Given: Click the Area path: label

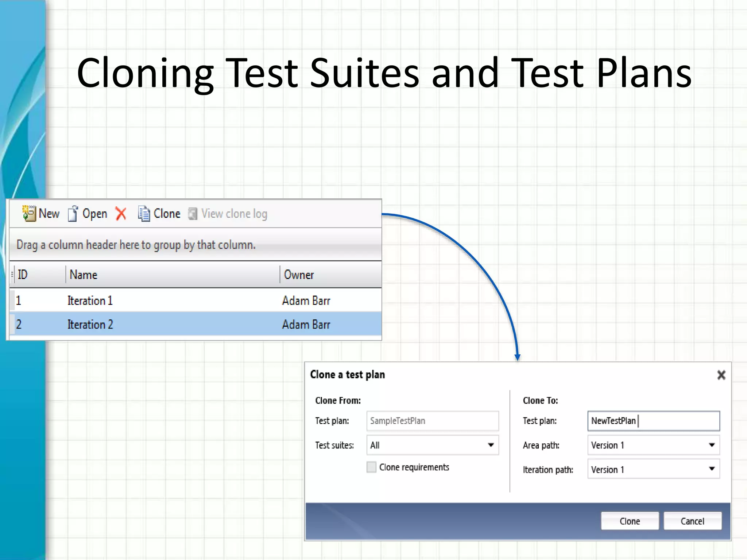Looking at the screenshot, I should (541, 445).
